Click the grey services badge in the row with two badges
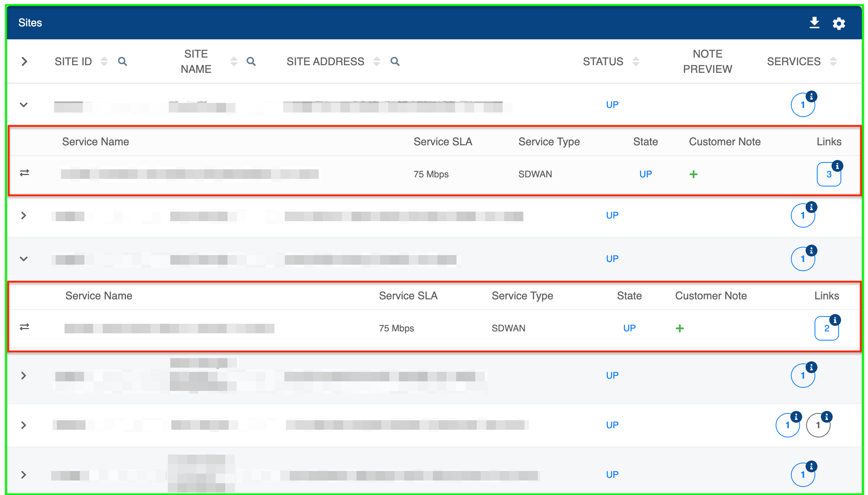Screen dimensions: 868x495 point(818,425)
